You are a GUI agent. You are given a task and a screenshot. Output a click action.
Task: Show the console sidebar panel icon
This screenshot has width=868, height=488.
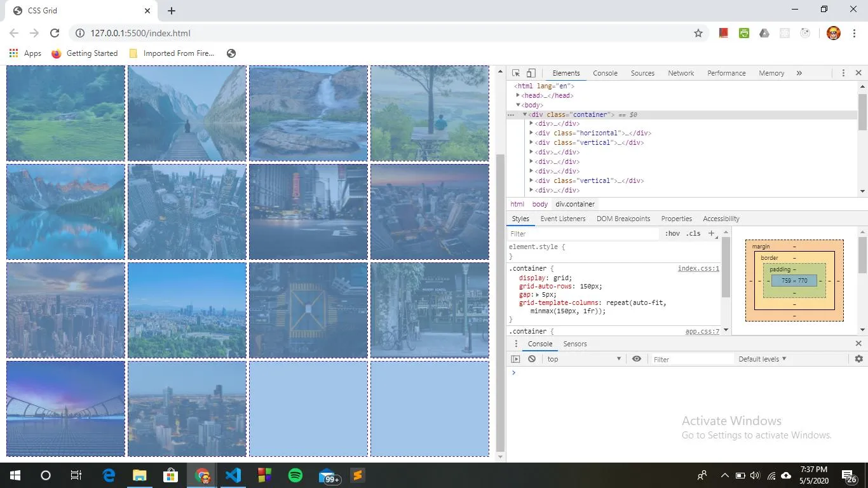515,359
